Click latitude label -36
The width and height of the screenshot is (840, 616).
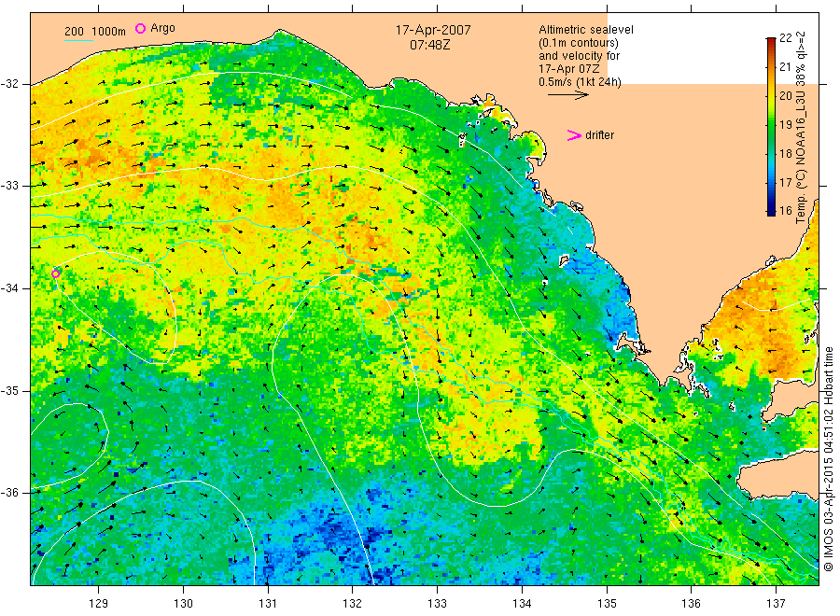coord(9,492)
